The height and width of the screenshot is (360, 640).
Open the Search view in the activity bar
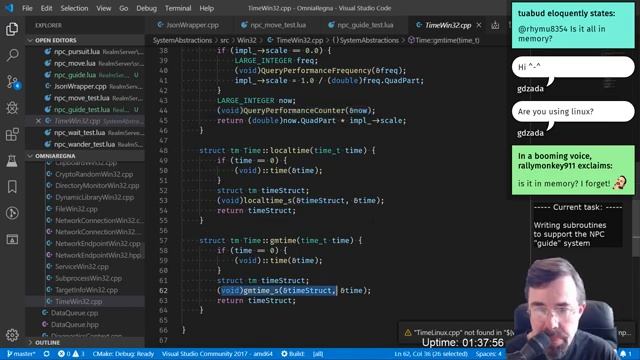click(x=12, y=55)
